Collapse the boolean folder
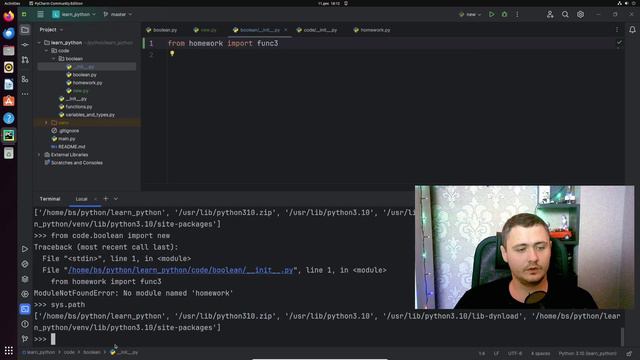640x360 pixels. click(54, 59)
